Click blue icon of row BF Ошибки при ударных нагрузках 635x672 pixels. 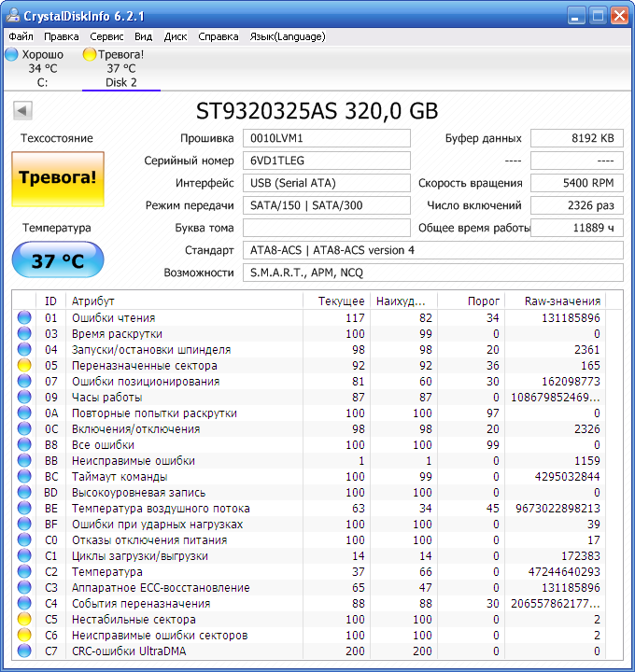point(24,524)
